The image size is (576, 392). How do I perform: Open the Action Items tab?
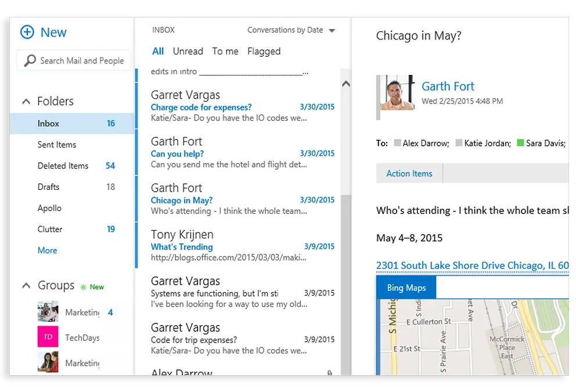[x=409, y=173]
